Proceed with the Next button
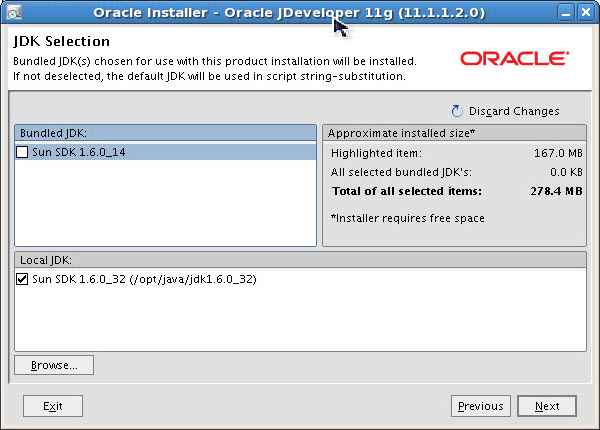The width and height of the screenshot is (600, 430). 547,406
